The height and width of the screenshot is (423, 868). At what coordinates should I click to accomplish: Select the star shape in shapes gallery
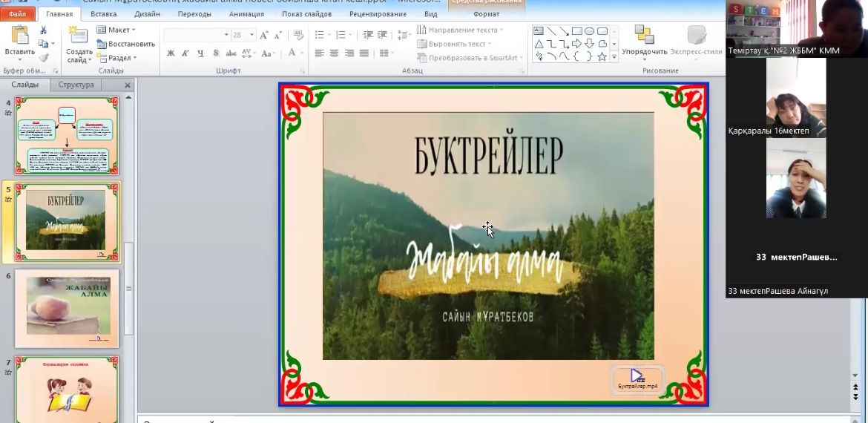pos(602,56)
